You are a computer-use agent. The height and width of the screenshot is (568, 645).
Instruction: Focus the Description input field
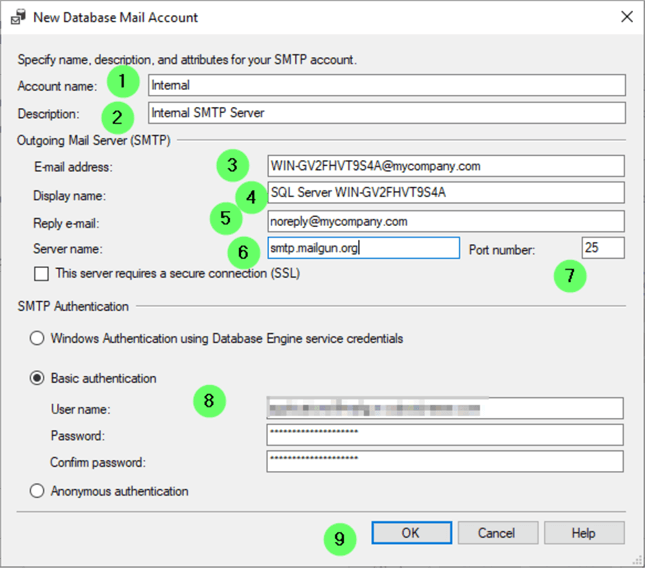(386, 113)
